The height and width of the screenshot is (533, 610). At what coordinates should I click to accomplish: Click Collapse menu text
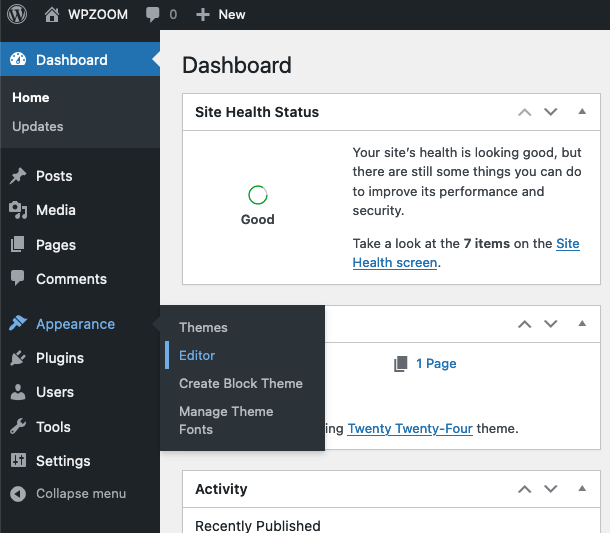click(x=81, y=494)
